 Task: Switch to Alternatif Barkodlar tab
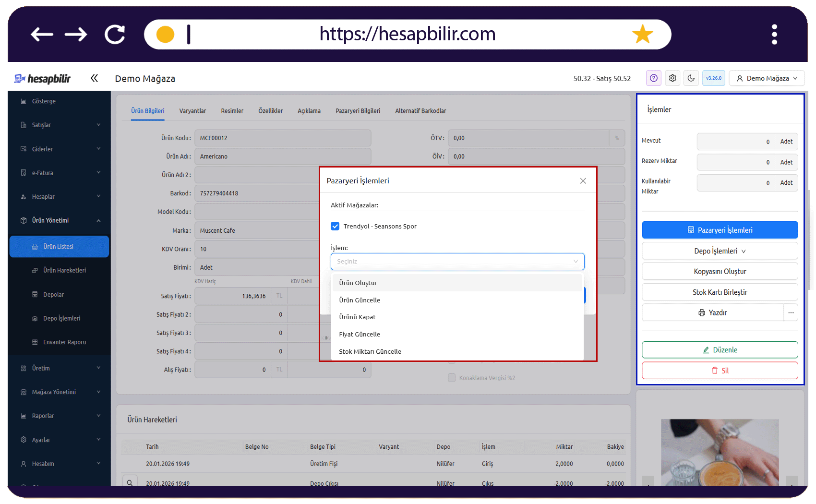tap(420, 111)
